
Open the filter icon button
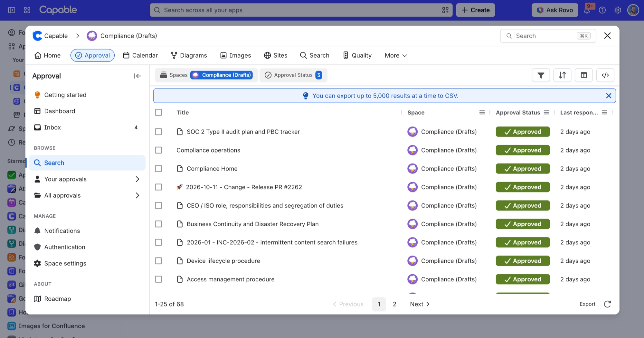541,75
